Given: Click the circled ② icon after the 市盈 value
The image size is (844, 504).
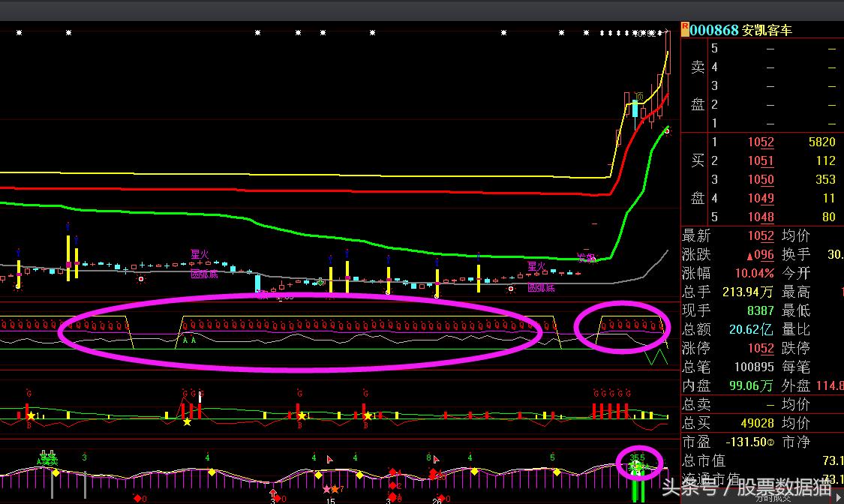Looking at the screenshot, I should (770, 442).
